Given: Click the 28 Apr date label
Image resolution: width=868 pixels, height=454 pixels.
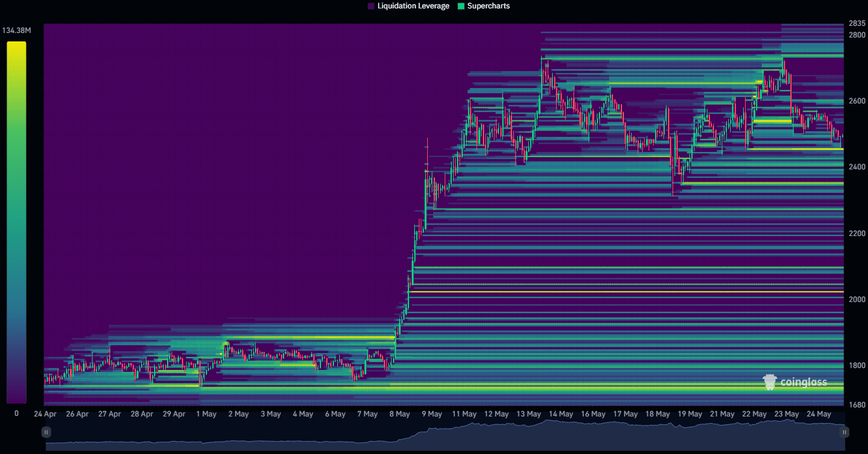Looking at the screenshot, I should (x=142, y=414).
